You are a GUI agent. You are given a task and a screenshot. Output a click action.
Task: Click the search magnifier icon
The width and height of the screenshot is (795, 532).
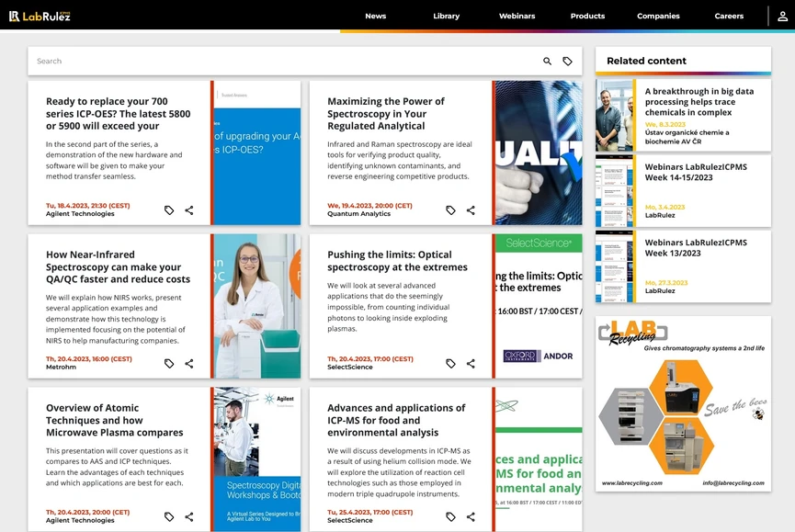coord(547,62)
